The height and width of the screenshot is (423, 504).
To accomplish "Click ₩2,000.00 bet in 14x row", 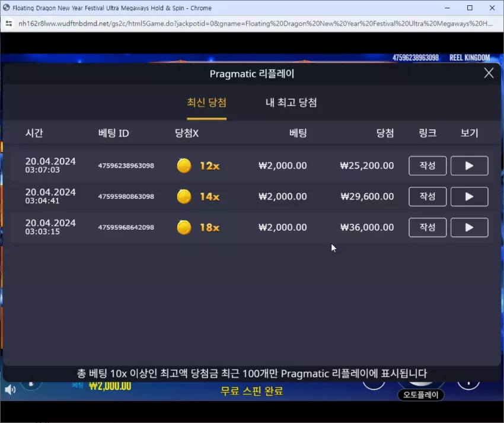I will [282, 196].
